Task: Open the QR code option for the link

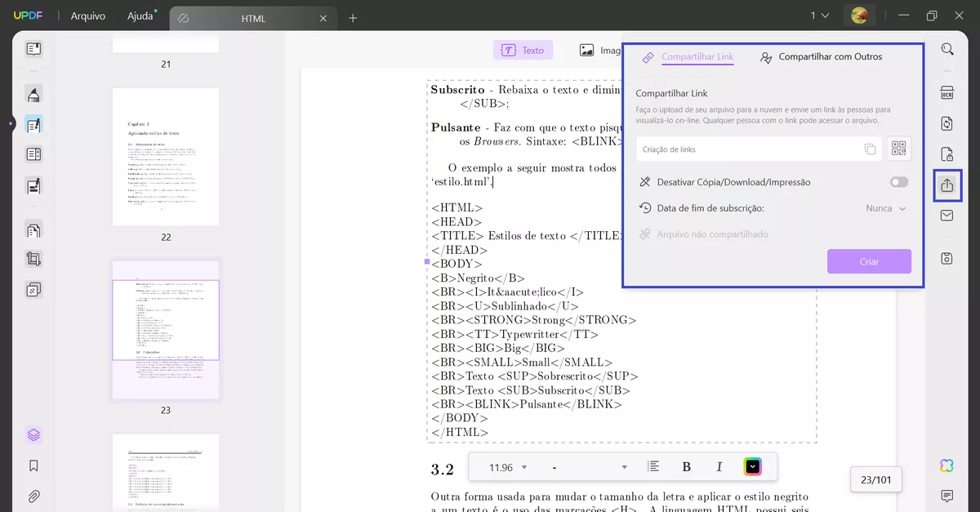Action: [898, 149]
